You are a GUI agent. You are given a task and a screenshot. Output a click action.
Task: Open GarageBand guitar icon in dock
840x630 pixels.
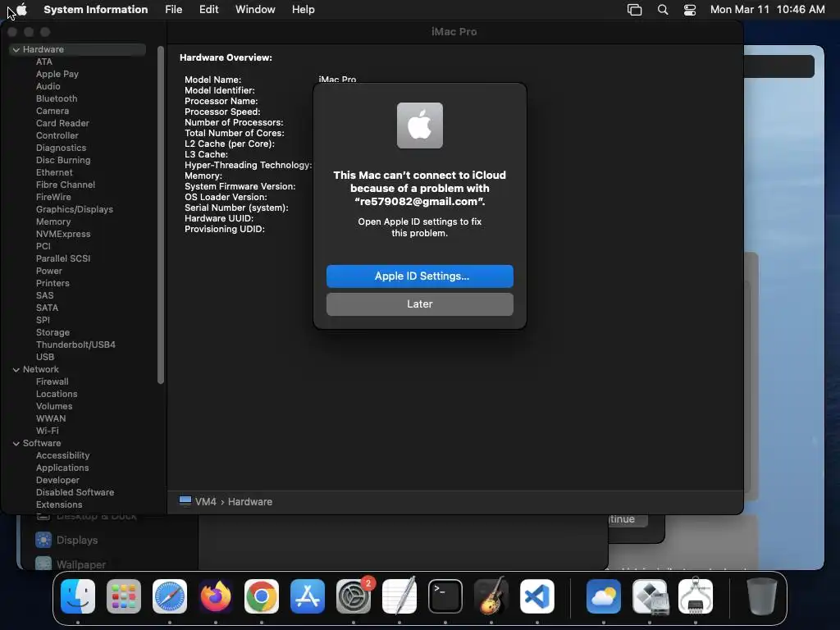point(491,596)
